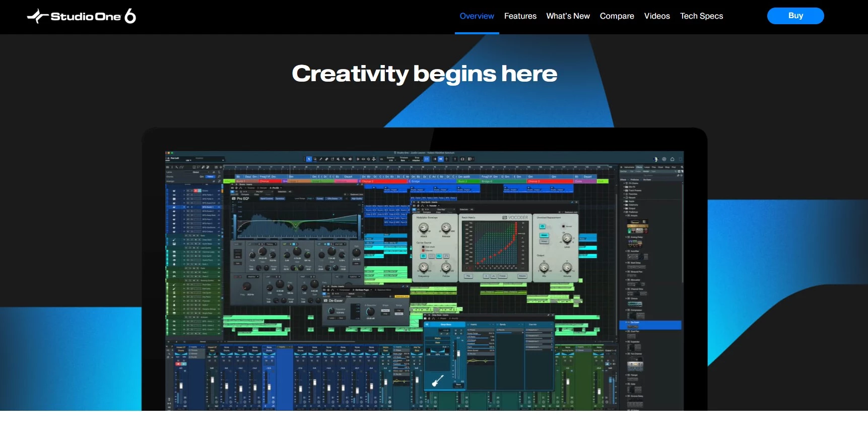Click the blue Buy button

pos(795,16)
